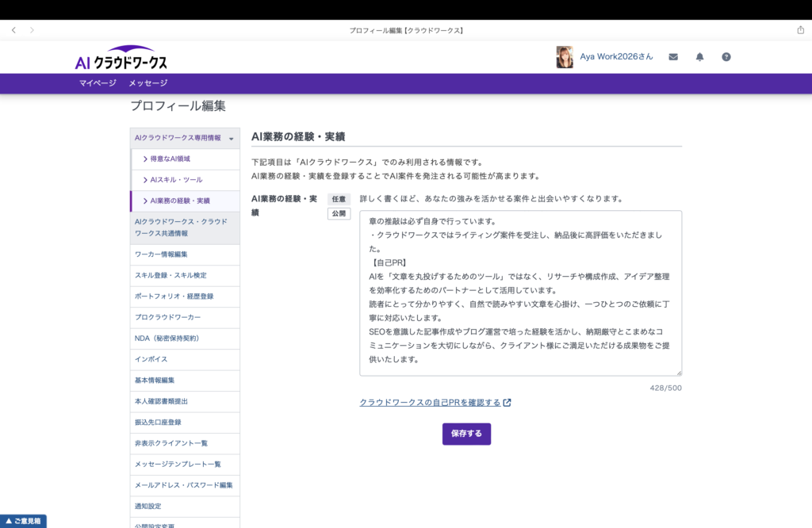Image resolution: width=812 pixels, height=528 pixels.
Task: Click the text area resize handle corner
Action: (x=679, y=373)
